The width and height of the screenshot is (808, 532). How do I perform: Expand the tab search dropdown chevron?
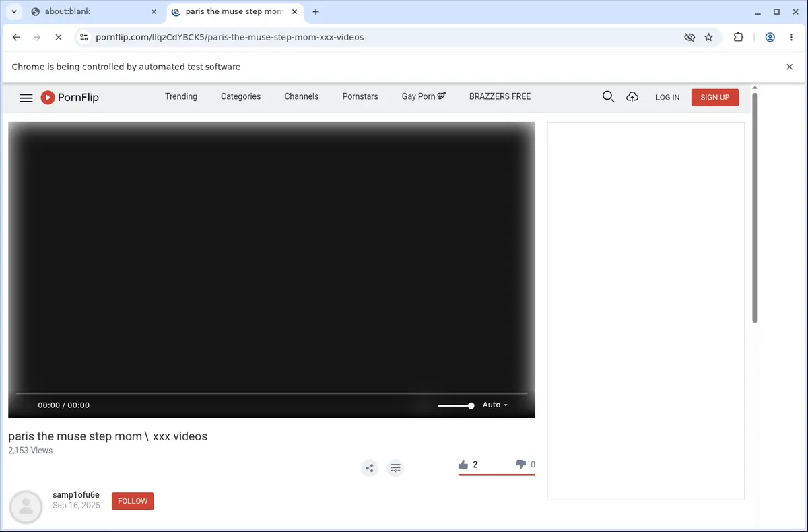click(14, 12)
